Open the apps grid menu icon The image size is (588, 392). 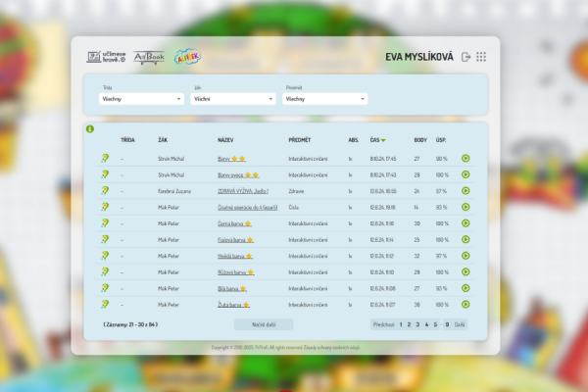tap(481, 57)
